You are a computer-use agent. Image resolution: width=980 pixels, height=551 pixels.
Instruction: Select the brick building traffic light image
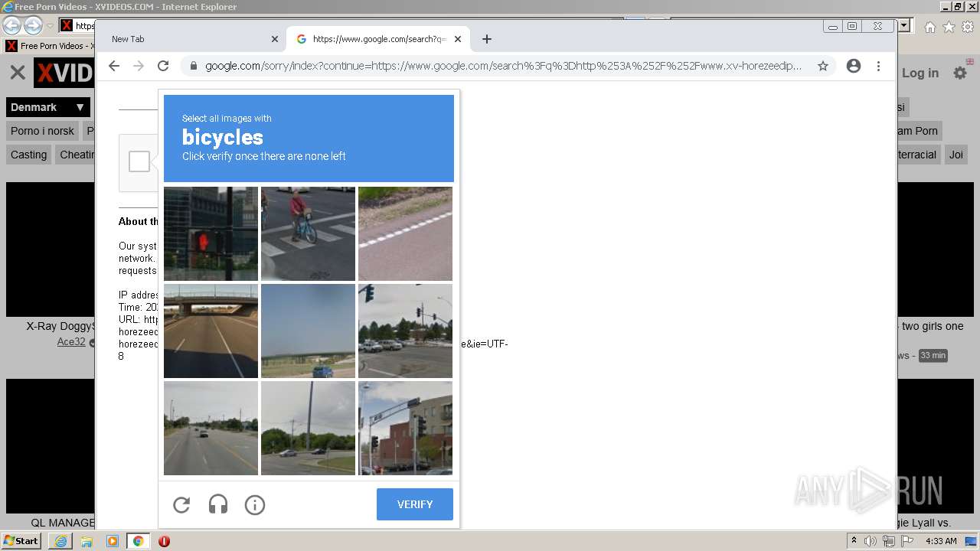405,428
